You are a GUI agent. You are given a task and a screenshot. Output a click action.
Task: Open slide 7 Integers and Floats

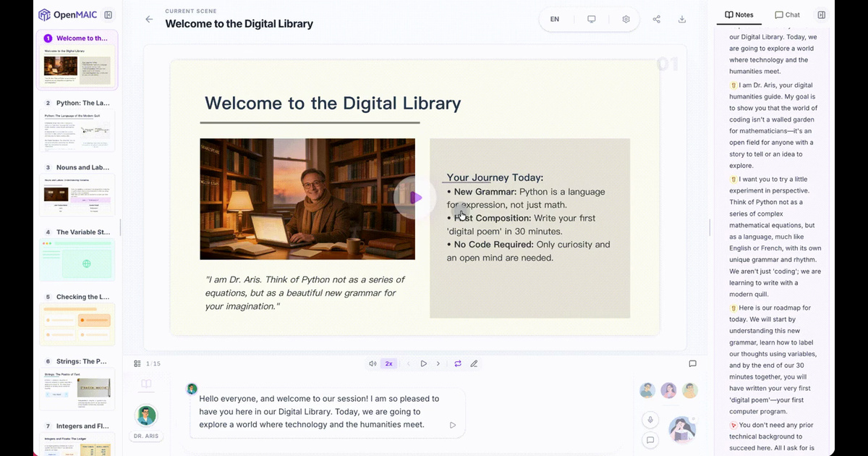coord(77,437)
